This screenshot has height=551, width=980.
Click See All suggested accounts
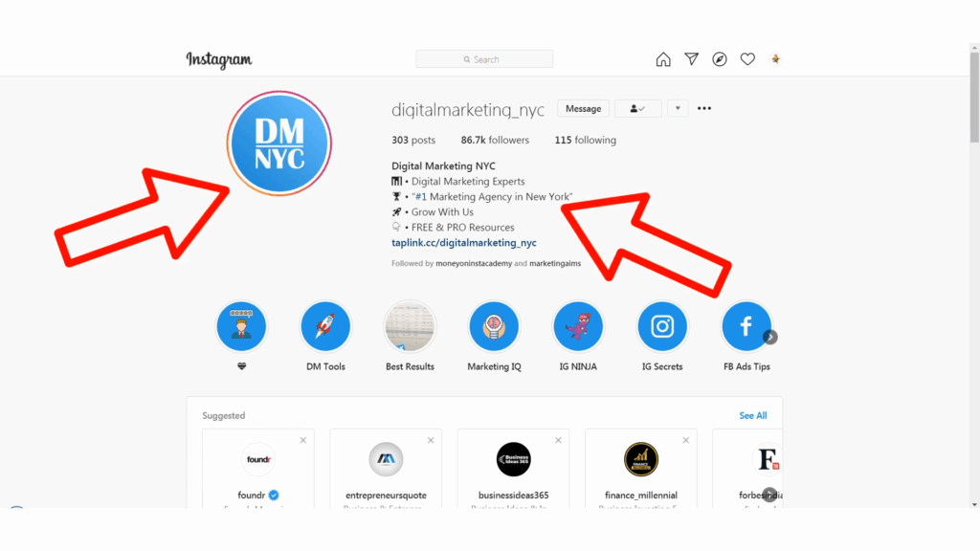pyautogui.click(x=752, y=415)
